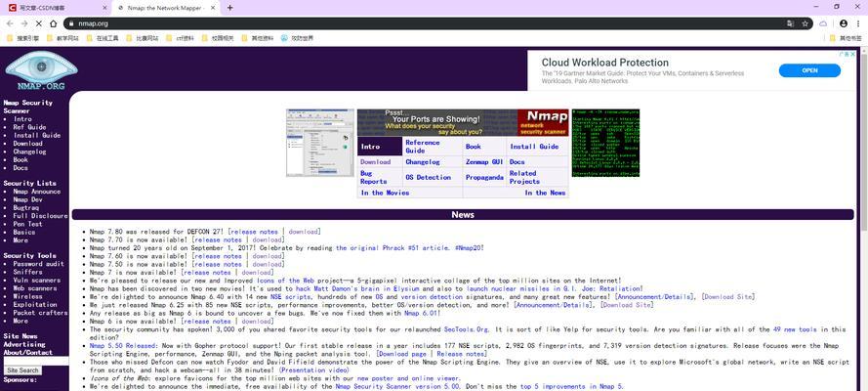The width and height of the screenshot is (868, 391).
Task: Open the original Phrack #51 article link
Action: click(393, 248)
